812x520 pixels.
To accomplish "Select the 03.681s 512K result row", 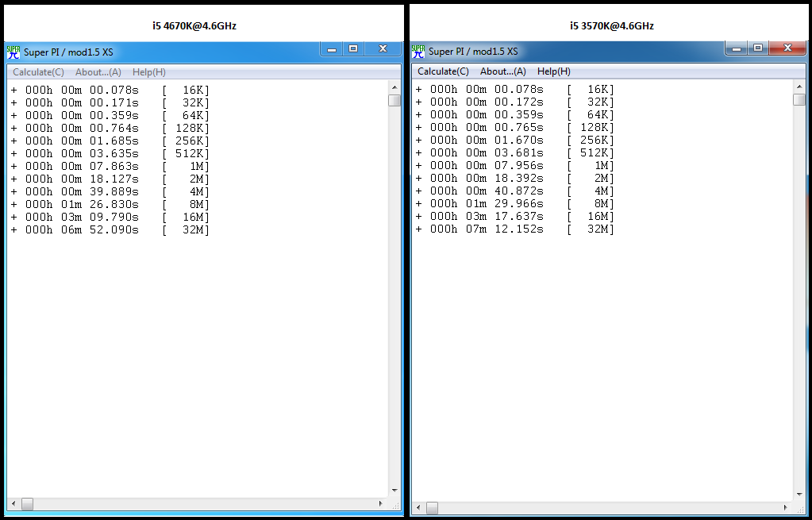I will pos(515,152).
